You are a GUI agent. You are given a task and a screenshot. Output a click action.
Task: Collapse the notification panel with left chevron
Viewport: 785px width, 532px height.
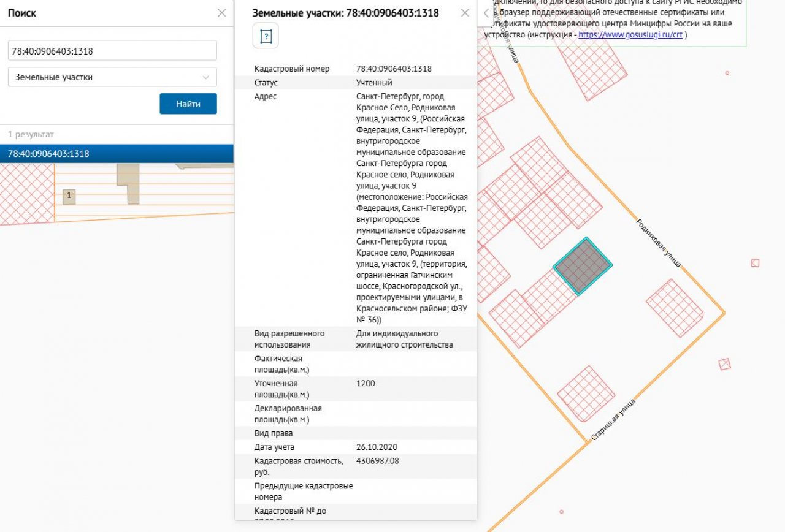tap(486, 13)
